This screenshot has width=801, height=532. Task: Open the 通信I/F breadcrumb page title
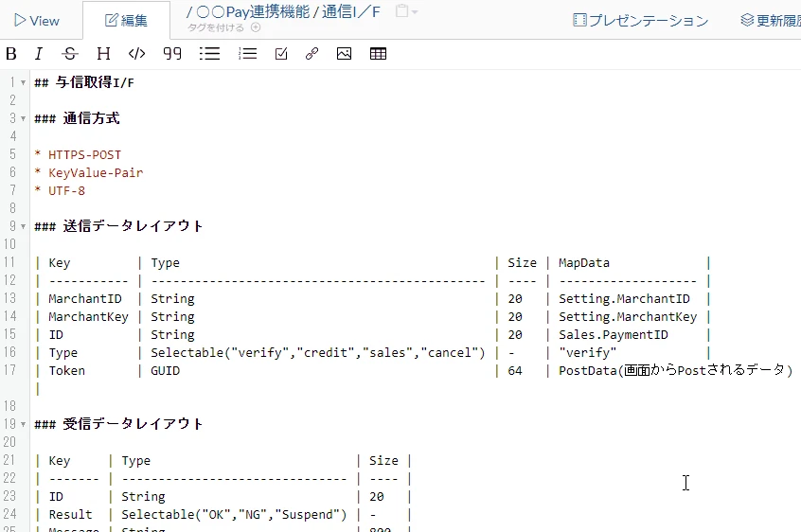[351, 11]
